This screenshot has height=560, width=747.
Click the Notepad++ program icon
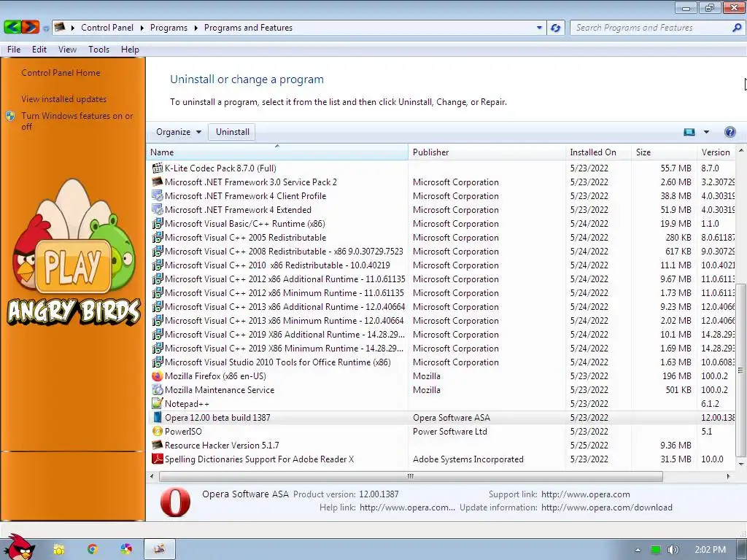pos(158,404)
